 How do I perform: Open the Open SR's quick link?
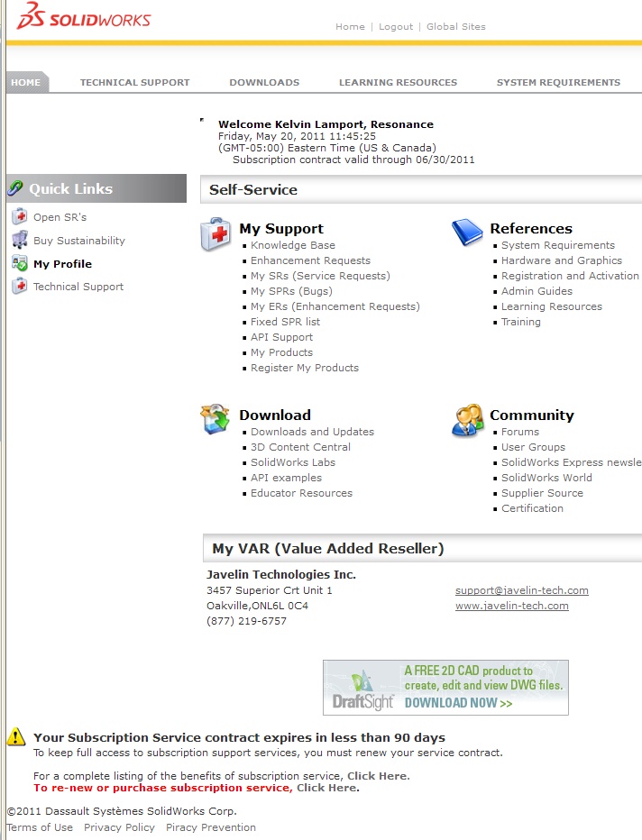[x=60, y=217]
